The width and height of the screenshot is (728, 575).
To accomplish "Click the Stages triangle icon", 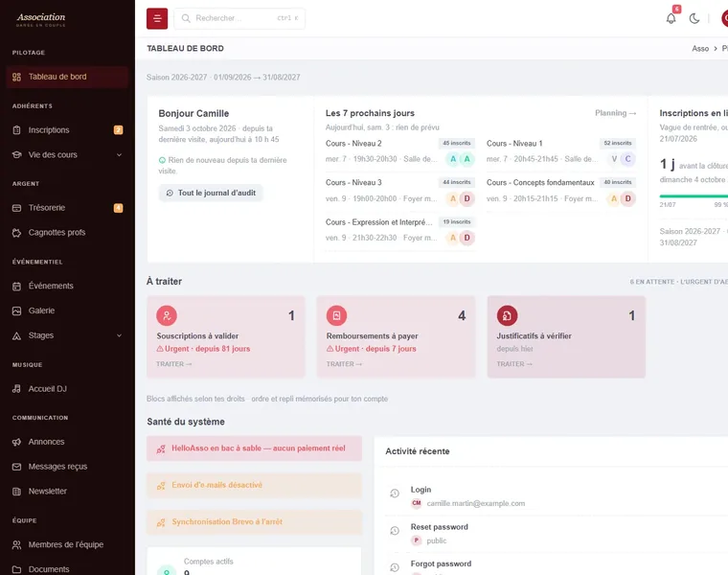I will [16, 335].
